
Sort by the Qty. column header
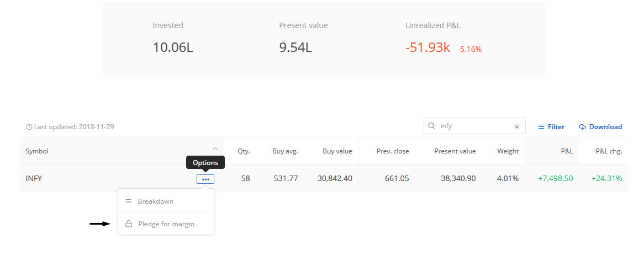244,151
